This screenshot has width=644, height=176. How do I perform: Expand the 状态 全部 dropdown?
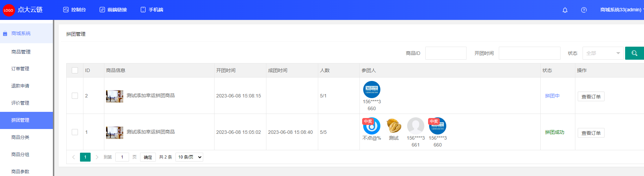(603, 53)
